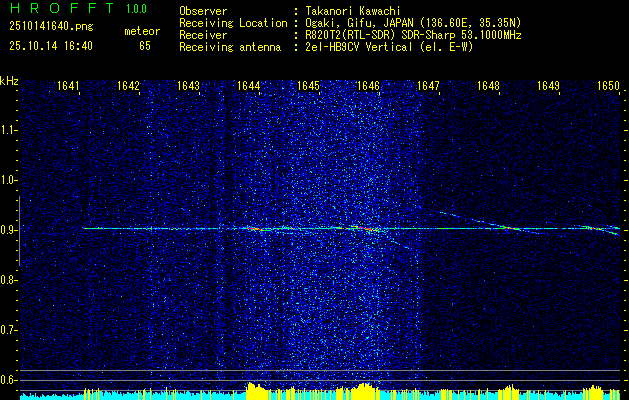Click the 0.9 frequency axis label
Image resolution: width=629 pixels, height=400 pixels.
coord(8,230)
